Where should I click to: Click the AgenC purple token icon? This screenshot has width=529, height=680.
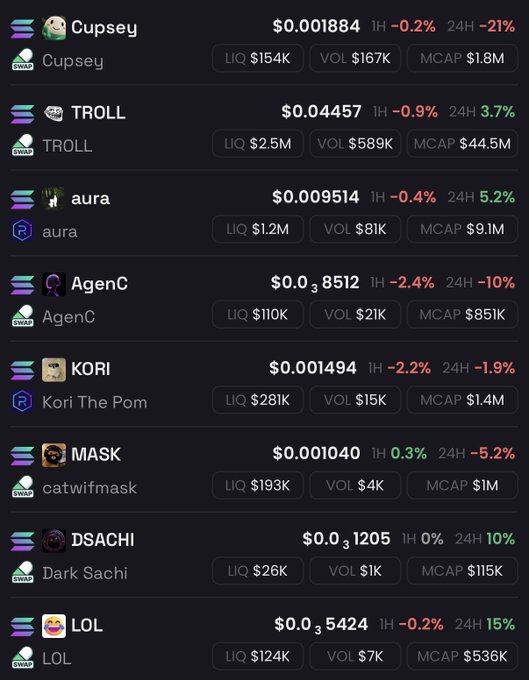[x=54, y=284]
